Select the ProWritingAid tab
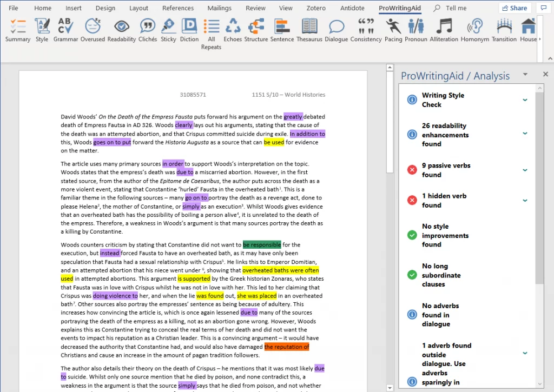 400,8
